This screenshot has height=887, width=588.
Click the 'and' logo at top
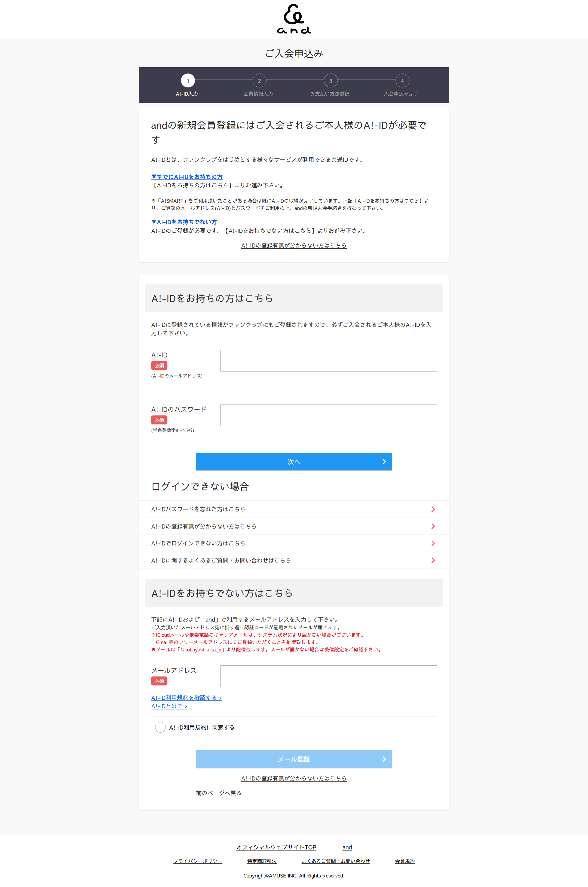point(294,19)
